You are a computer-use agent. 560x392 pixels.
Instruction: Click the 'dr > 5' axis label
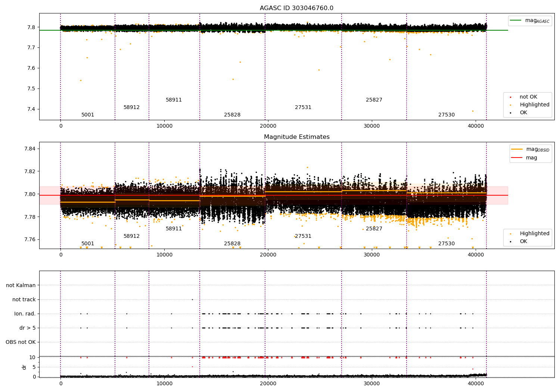(x=28, y=328)
